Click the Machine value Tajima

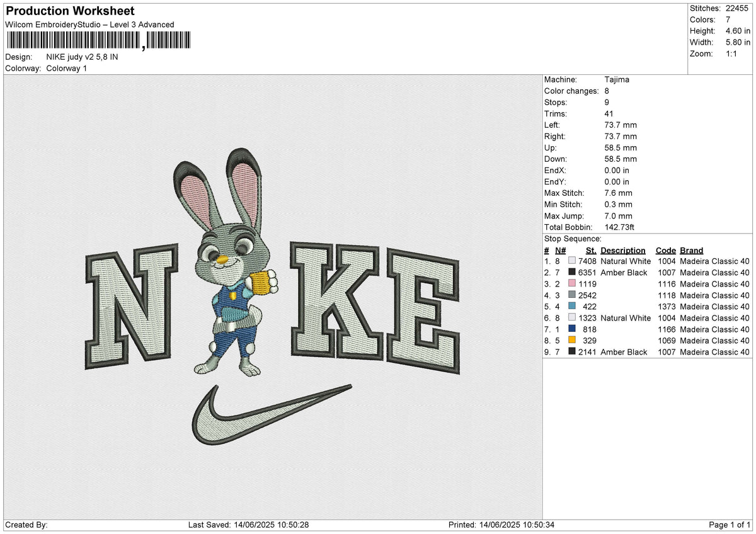[x=617, y=79]
